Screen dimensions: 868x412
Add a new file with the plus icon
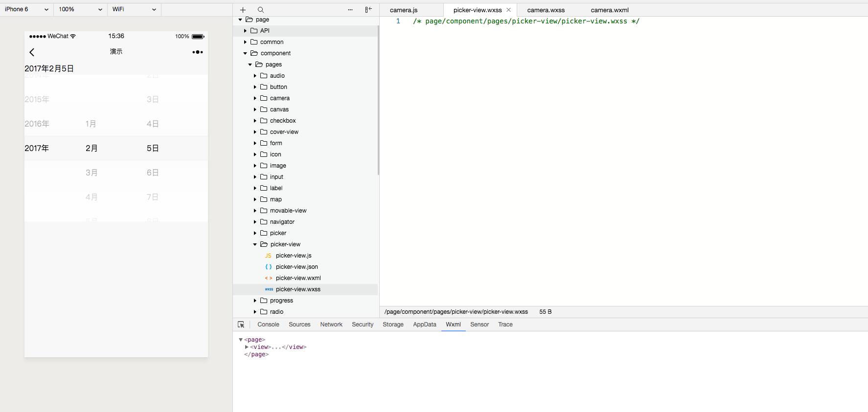coord(243,10)
